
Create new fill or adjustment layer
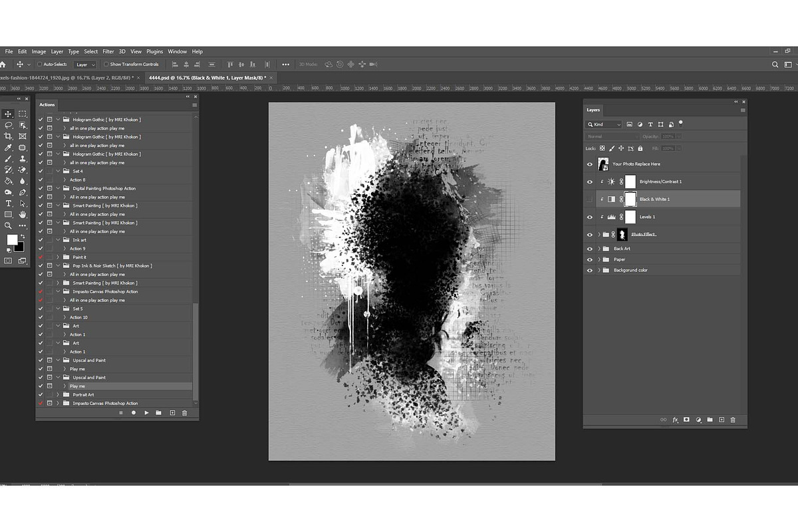[x=698, y=420]
